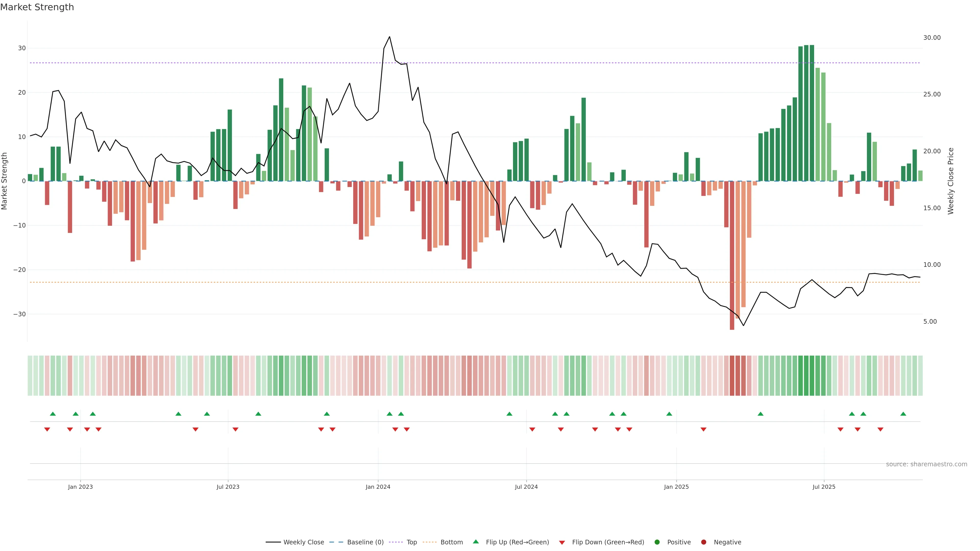The height and width of the screenshot is (551, 980).
Task: Click the darkest red cell in heatmap strip
Action: (x=732, y=376)
